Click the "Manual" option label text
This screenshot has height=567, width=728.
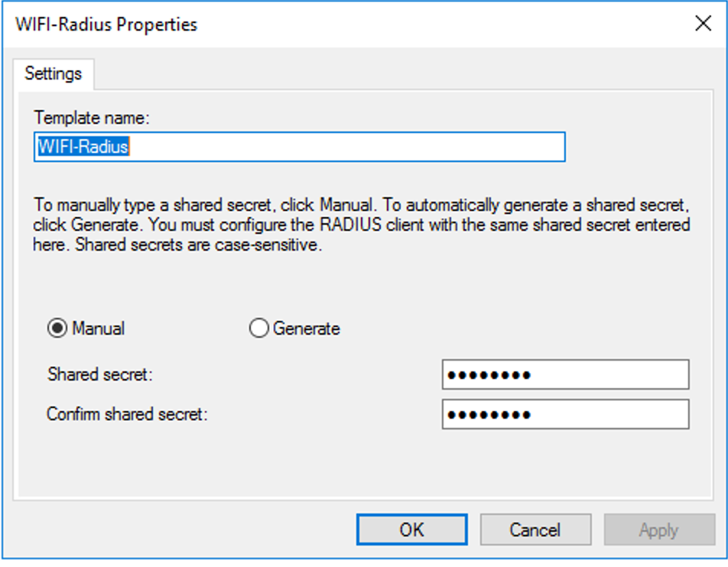click(98, 329)
